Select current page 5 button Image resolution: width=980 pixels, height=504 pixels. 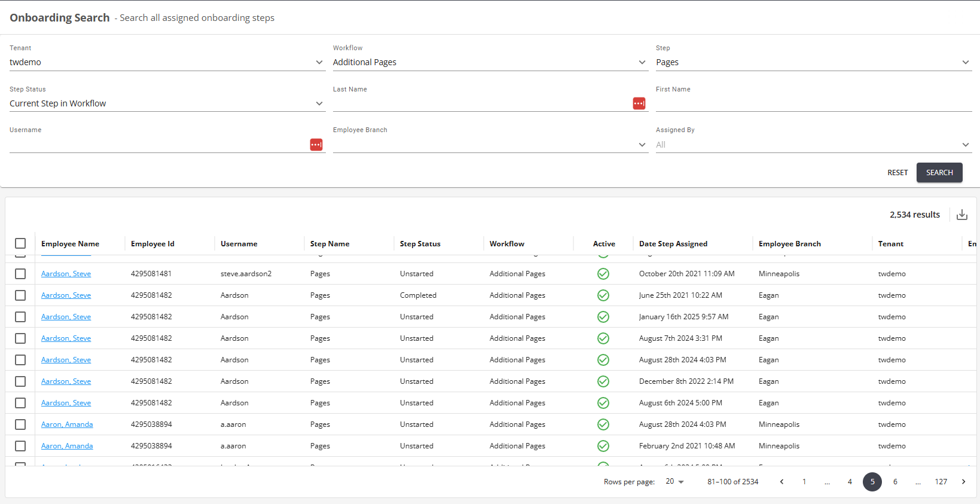[x=872, y=482]
